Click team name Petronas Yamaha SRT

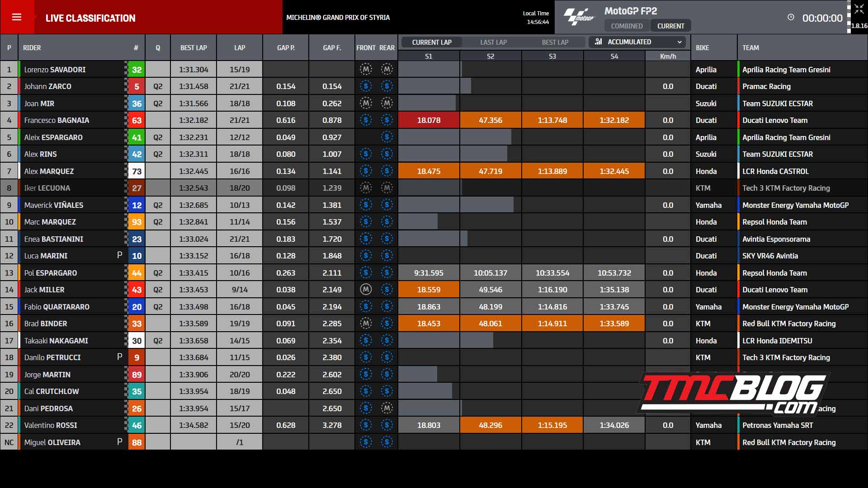778,425
